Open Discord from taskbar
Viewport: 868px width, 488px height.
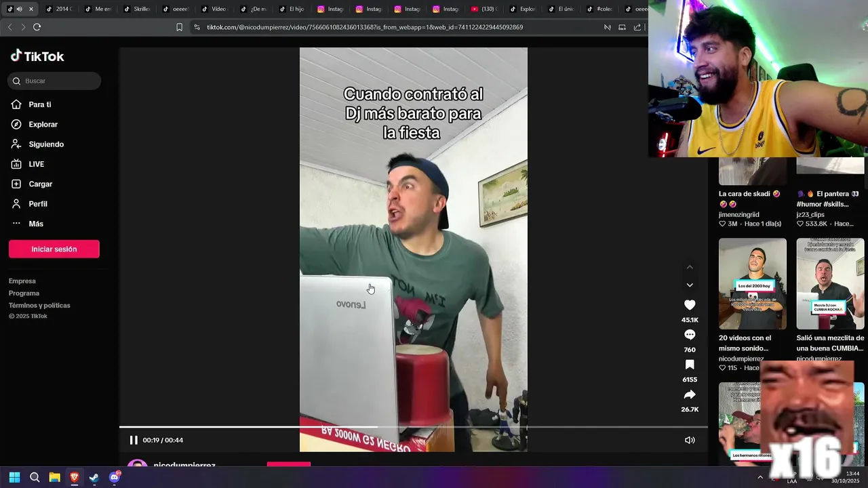115,477
